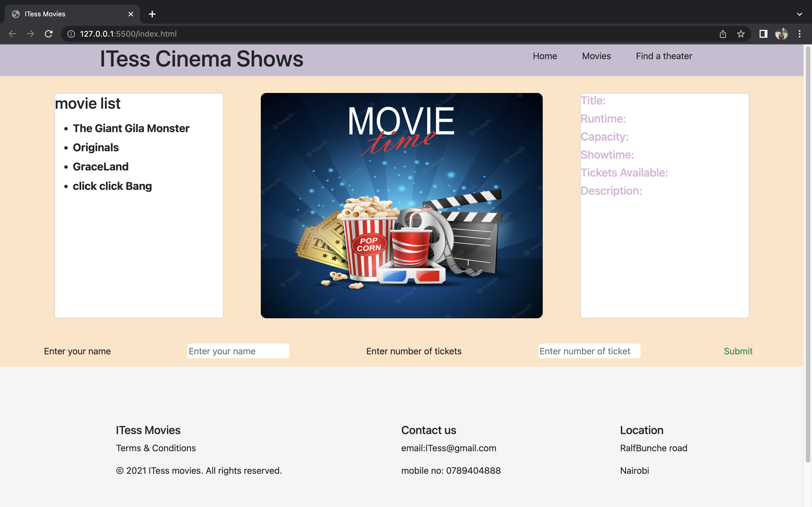Expand the tab search chevron

799,14
